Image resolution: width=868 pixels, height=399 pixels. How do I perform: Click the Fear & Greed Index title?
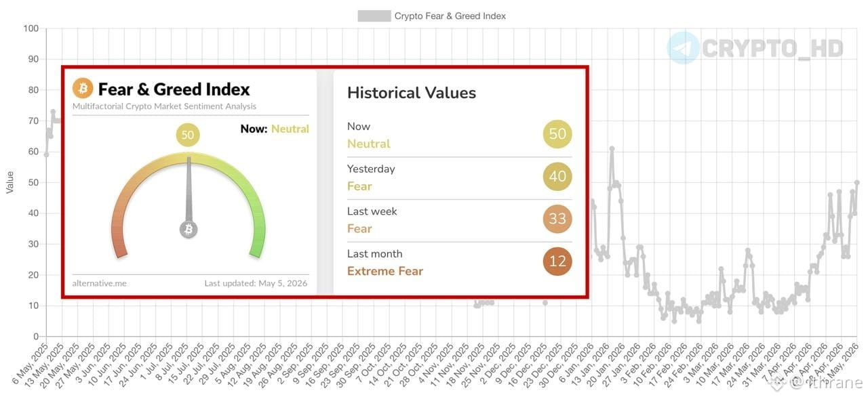(174, 89)
